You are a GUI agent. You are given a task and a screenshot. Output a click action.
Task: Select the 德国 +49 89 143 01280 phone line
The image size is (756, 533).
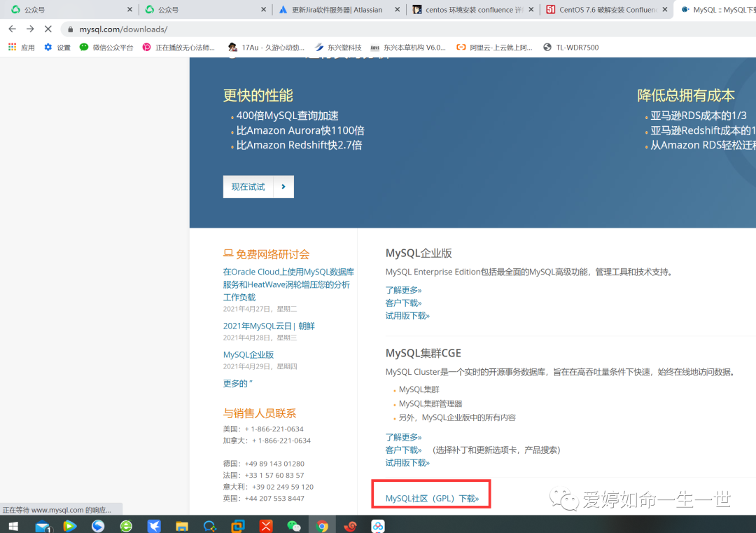click(264, 464)
